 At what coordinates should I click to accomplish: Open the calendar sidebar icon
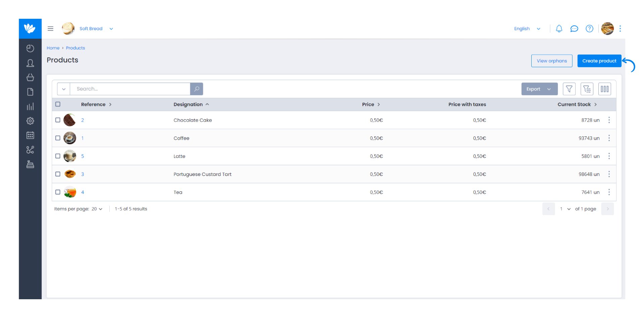point(30,135)
